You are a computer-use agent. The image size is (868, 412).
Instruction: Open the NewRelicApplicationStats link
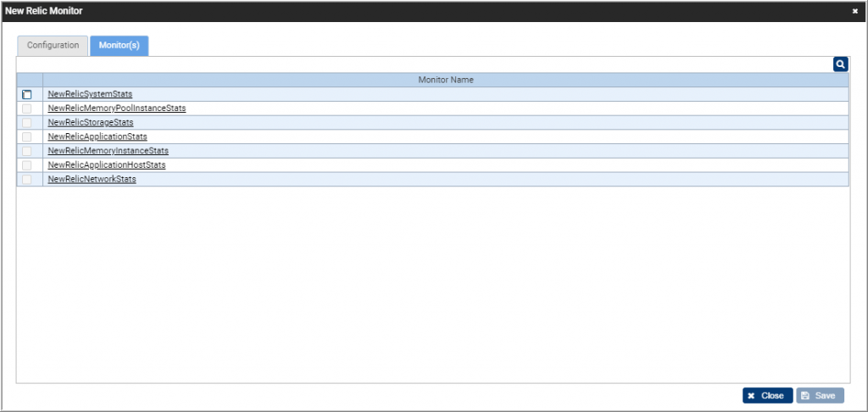tap(97, 136)
